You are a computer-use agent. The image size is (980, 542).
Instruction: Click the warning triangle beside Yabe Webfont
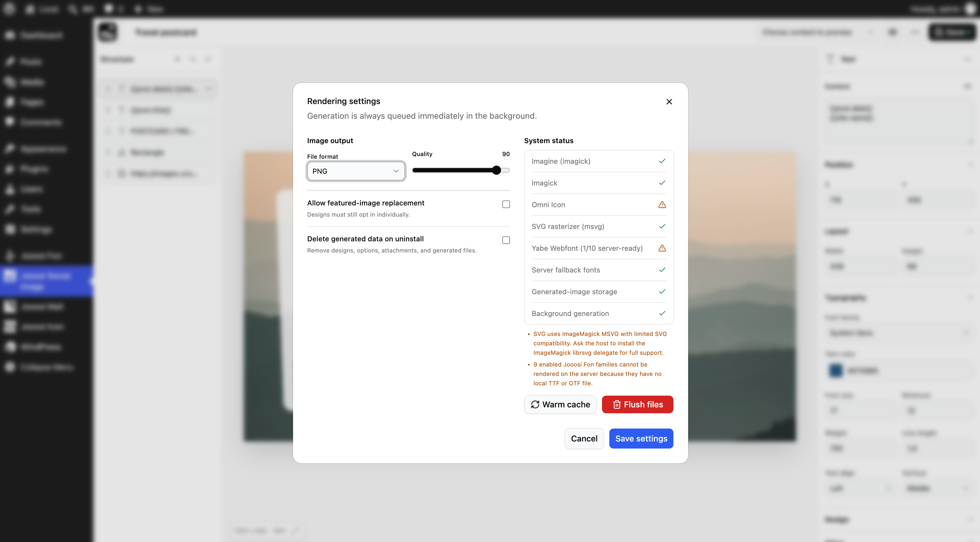pos(662,248)
